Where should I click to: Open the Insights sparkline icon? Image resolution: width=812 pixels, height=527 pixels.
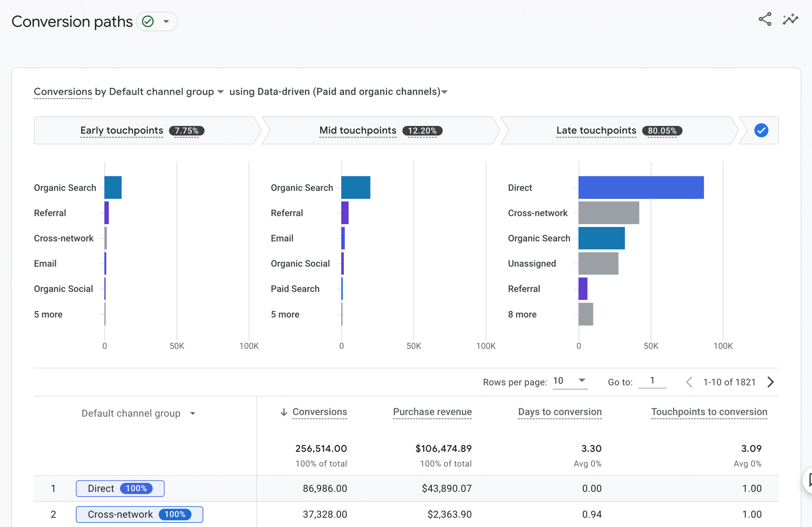click(x=790, y=19)
